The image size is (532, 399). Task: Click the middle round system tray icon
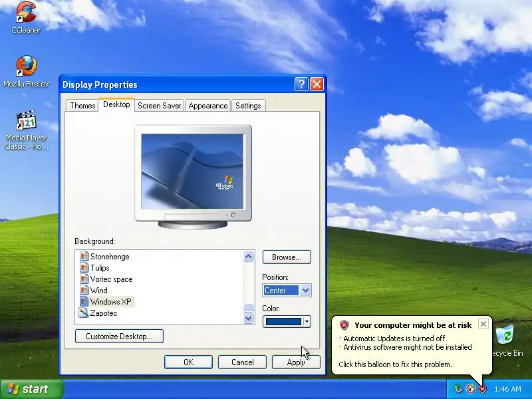point(470,388)
